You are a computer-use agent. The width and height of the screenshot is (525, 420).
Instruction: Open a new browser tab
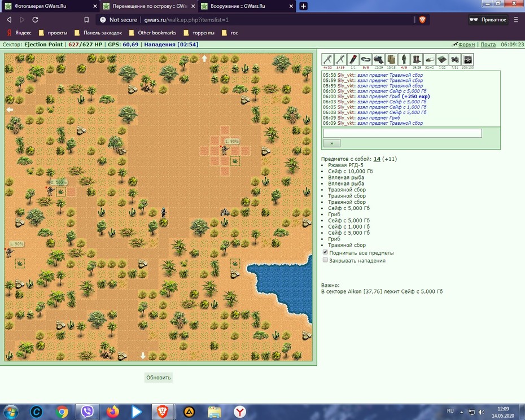pos(303,6)
